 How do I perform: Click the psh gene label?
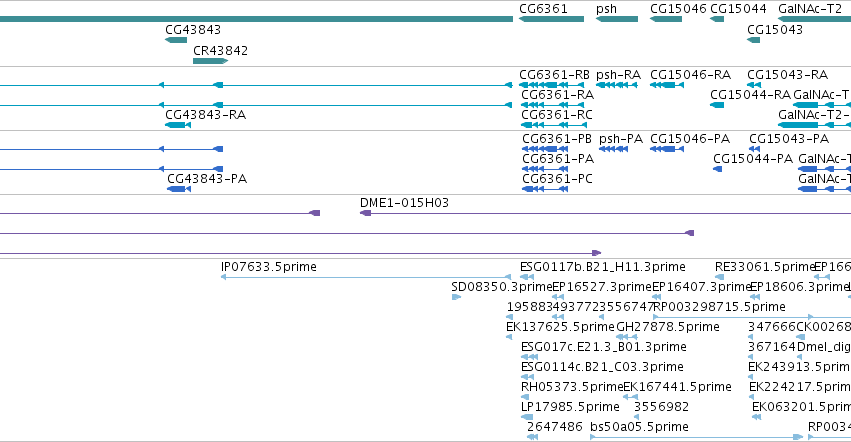coord(606,9)
